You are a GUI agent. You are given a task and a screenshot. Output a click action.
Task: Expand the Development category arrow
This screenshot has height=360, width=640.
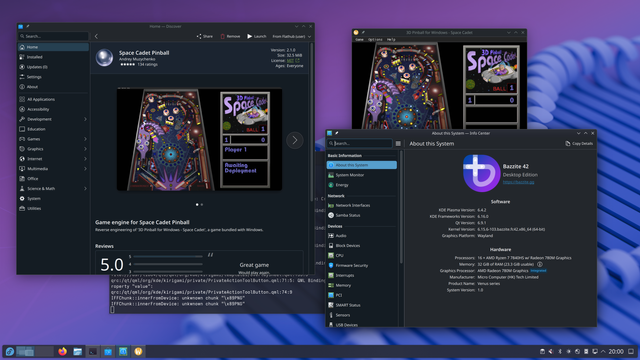(x=85, y=119)
